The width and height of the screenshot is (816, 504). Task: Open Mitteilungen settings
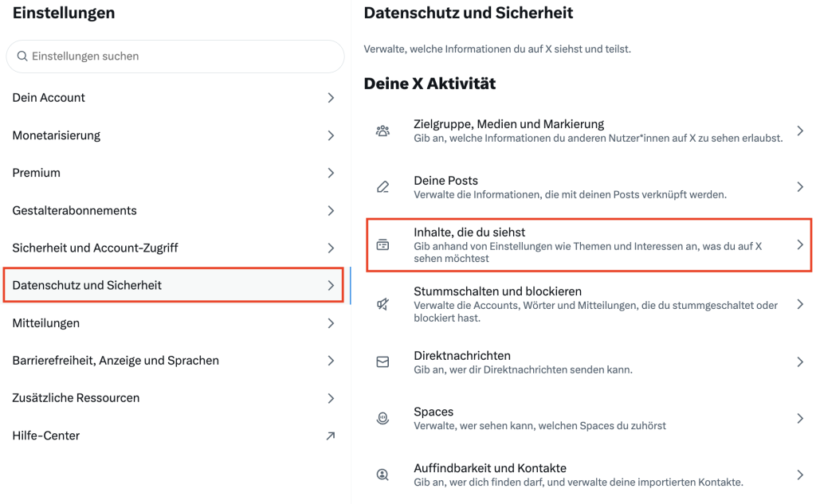click(x=45, y=323)
